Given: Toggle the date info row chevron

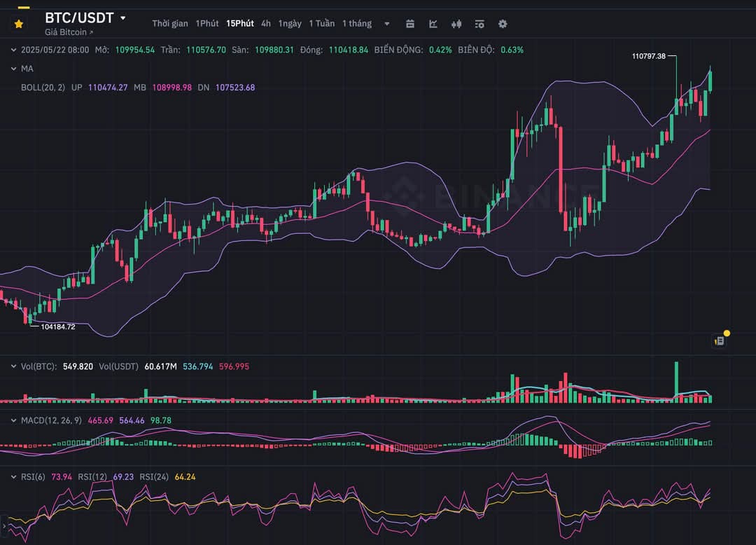Looking at the screenshot, I should (13, 50).
